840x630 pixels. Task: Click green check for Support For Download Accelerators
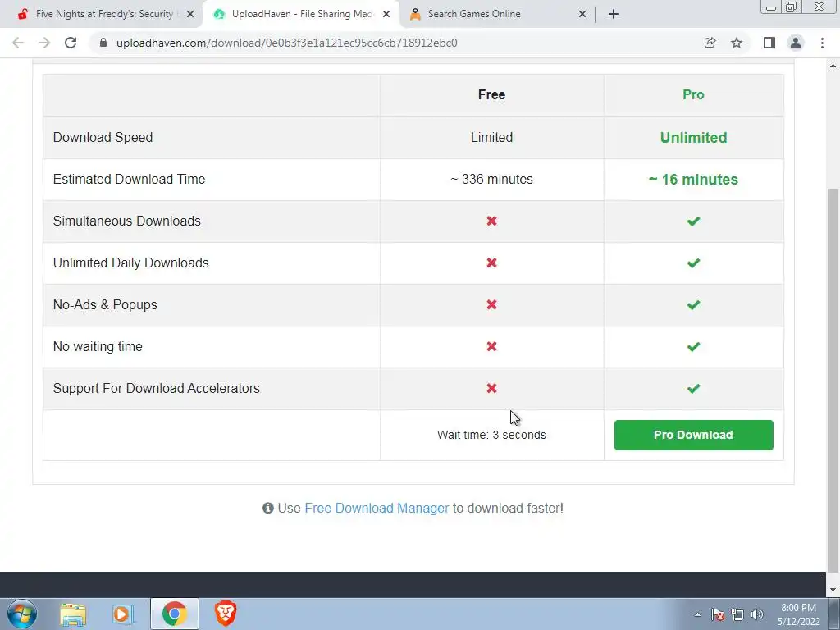pos(693,388)
